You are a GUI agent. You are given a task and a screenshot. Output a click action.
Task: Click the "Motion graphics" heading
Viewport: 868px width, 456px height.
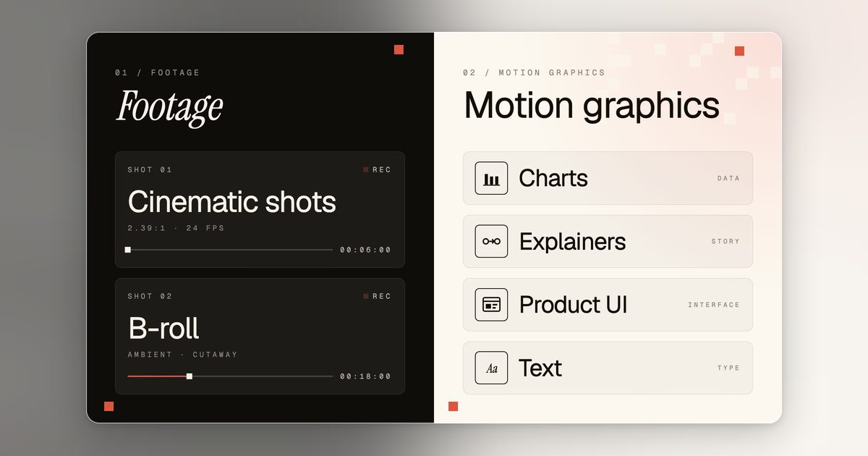[x=592, y=106]
